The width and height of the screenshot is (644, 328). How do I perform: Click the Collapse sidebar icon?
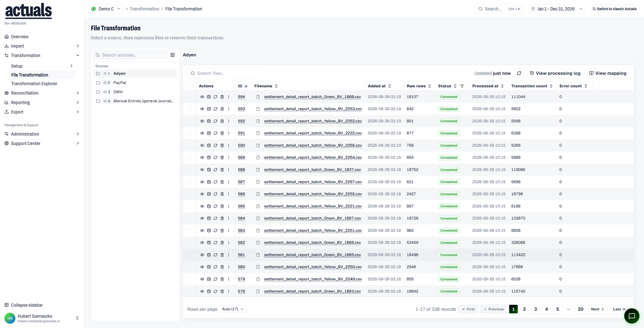(7, 305)
